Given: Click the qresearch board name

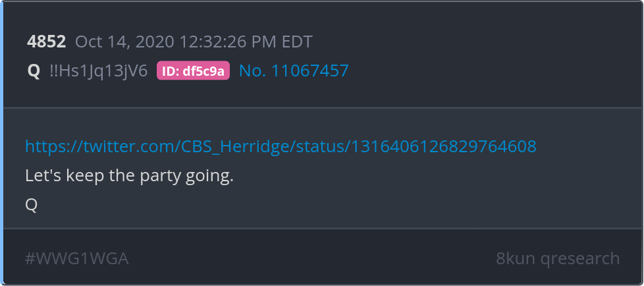Looking at the screenshot, I should click(x=580, y=259).
